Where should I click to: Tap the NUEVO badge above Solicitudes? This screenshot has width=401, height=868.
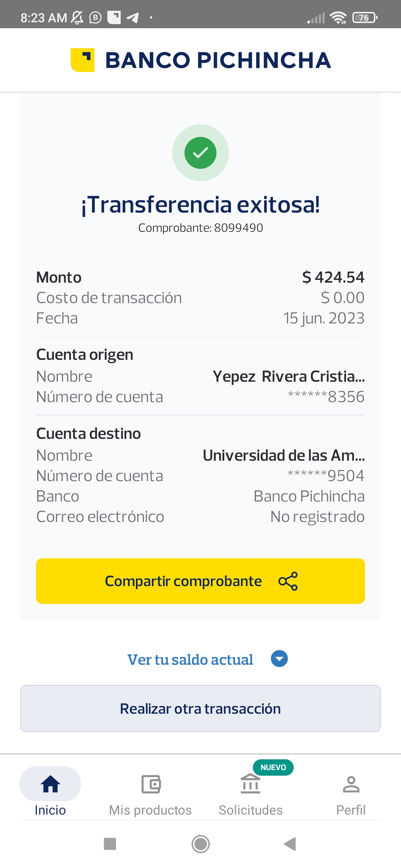(273, 767)
